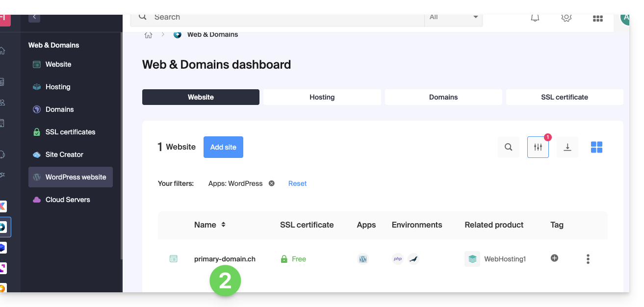Viewport: 644px width, 307px height.
Task: Switch to grid view layout icon
Action: click(596, 147)
